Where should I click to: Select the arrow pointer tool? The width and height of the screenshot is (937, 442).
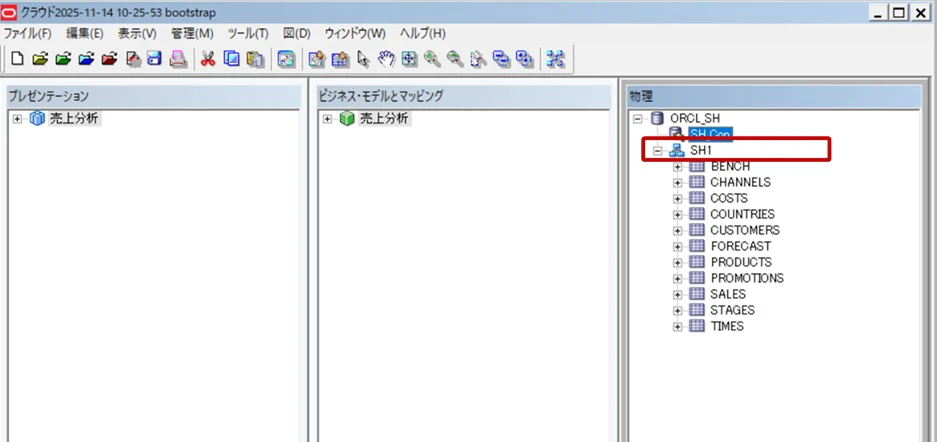(x=363, y=59)
